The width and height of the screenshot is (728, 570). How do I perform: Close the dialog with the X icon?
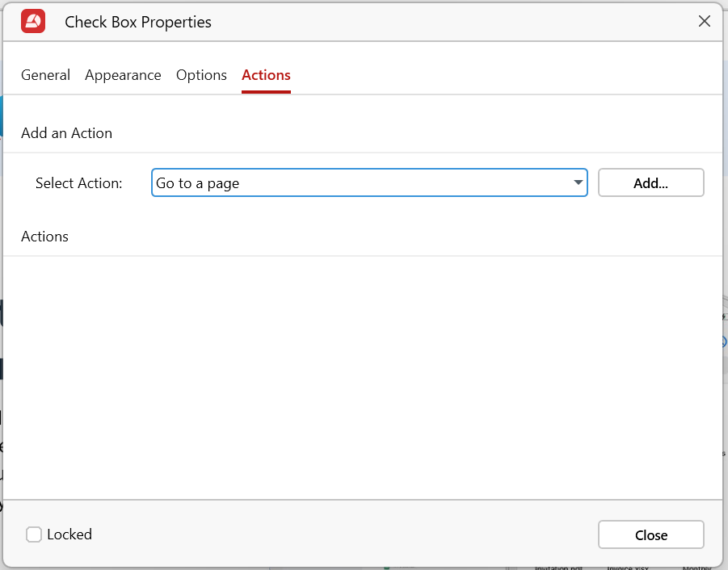704,22
